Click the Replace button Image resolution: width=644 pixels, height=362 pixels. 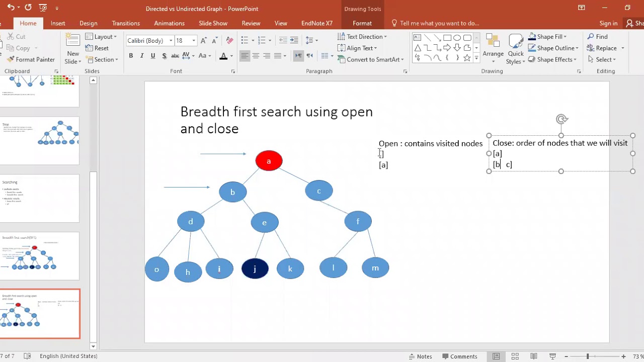point(606,48)
